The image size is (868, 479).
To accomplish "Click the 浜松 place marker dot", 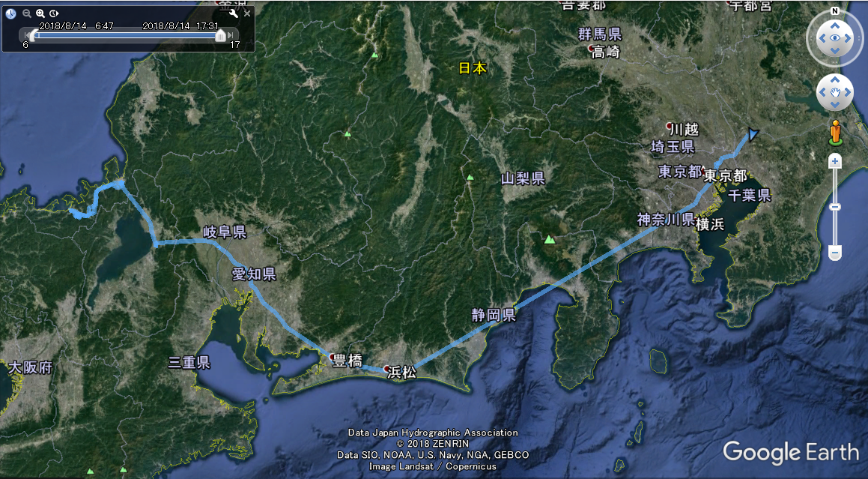I will 387,368.
